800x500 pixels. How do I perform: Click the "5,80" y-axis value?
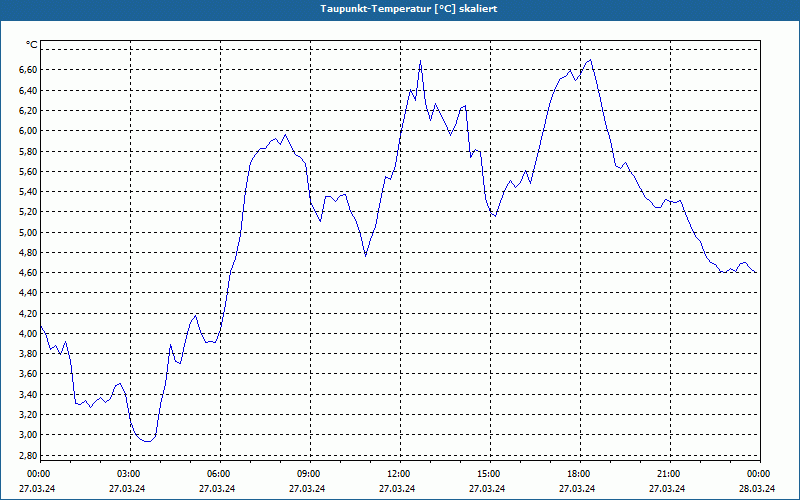29,152
